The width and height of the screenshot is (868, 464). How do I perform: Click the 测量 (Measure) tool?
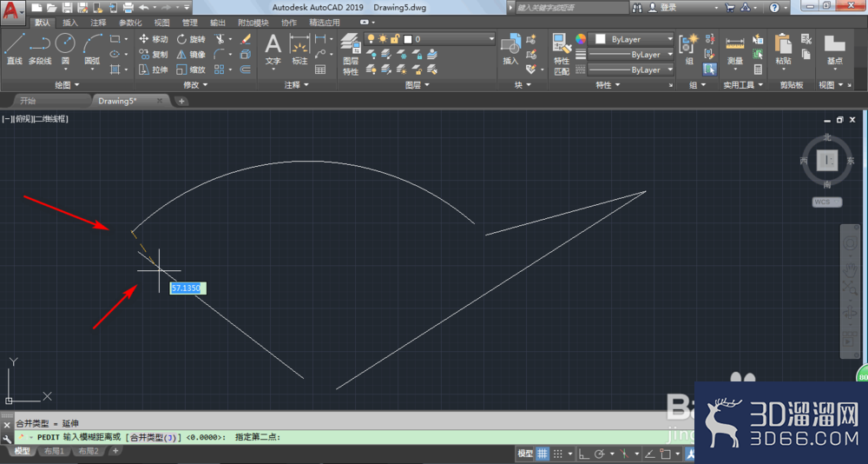tap(734, 51)
